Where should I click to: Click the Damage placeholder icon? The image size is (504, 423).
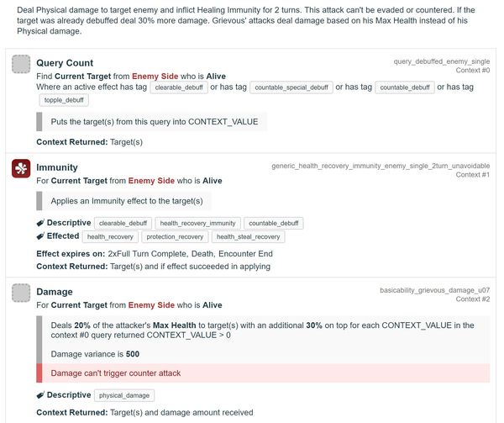(21, 293)
